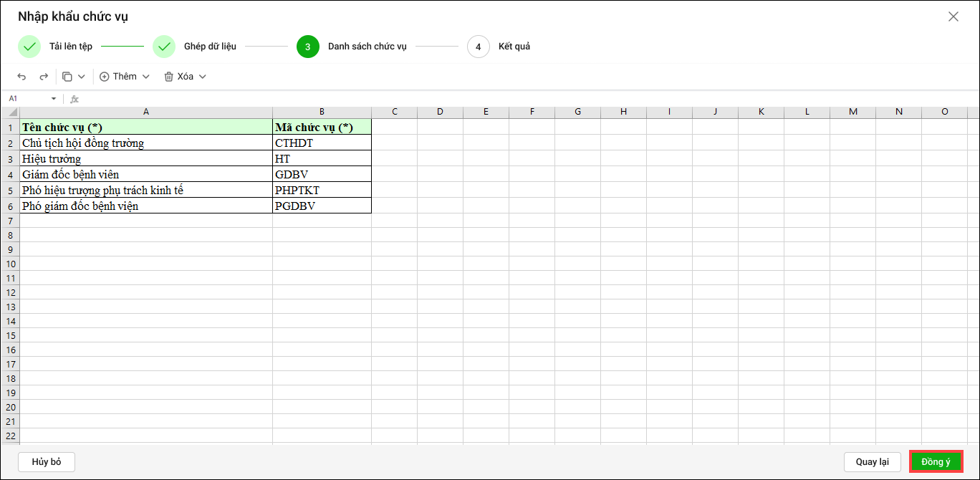
Task: Click the green checkmark for Tải lên tệp
Action: (29, 47)
